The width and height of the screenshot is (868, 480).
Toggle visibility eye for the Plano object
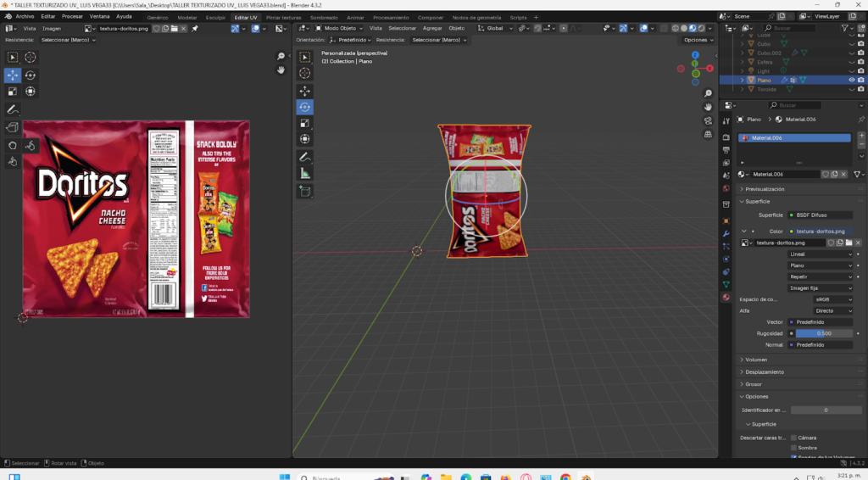click(851, 81)
